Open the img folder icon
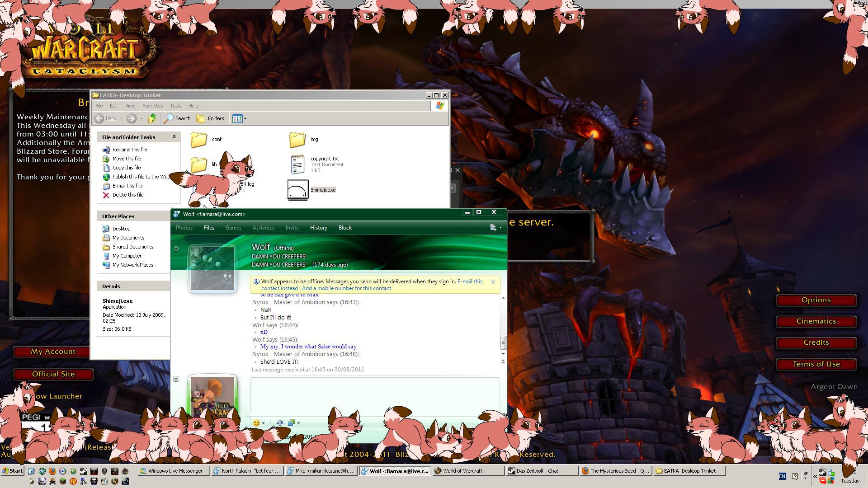 [297, 140]
